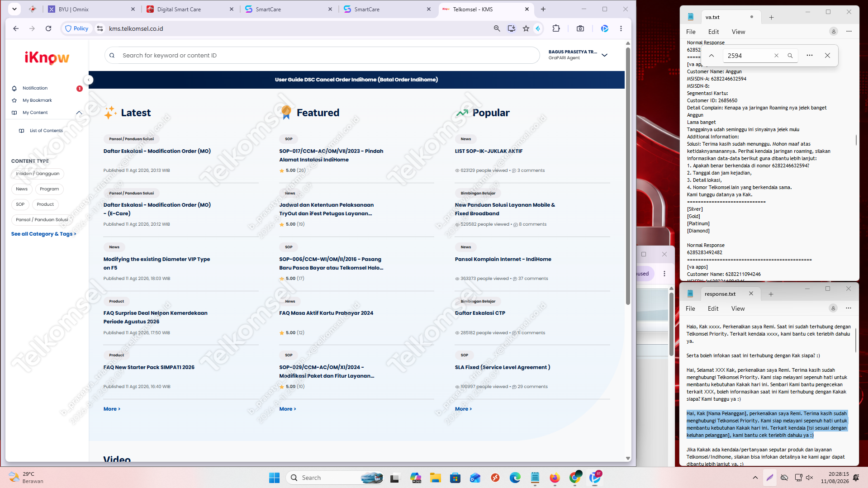Close the find bar in va.txt
The height and width of the screenshot is (488, 868).
(x=827, y=56)
